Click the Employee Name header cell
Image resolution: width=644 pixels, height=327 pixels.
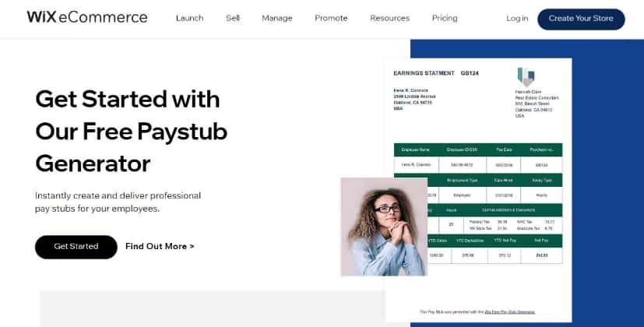[416, 150]
